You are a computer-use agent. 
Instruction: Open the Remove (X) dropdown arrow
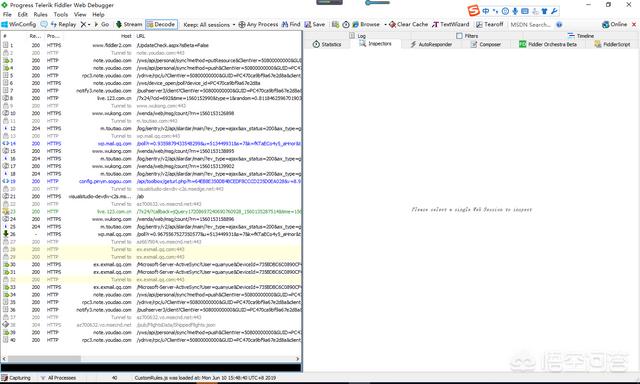(89, 25)
